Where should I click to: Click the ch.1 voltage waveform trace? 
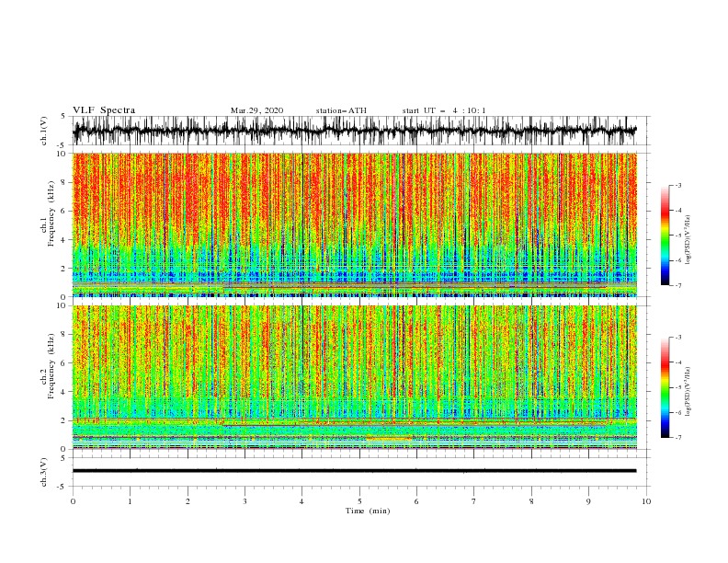[x=355, y=131]
